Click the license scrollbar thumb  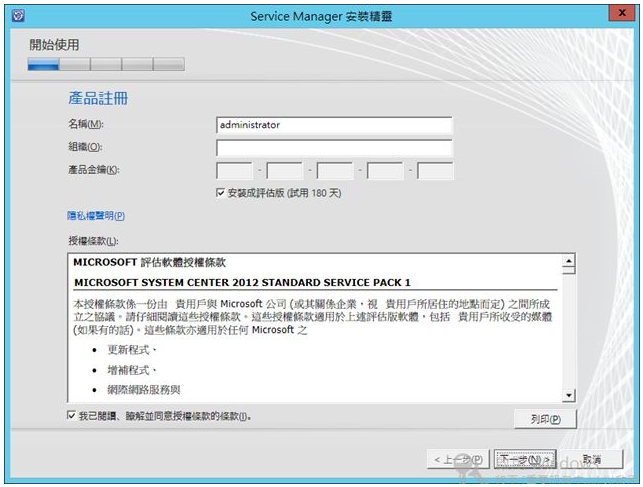point(569,270)
